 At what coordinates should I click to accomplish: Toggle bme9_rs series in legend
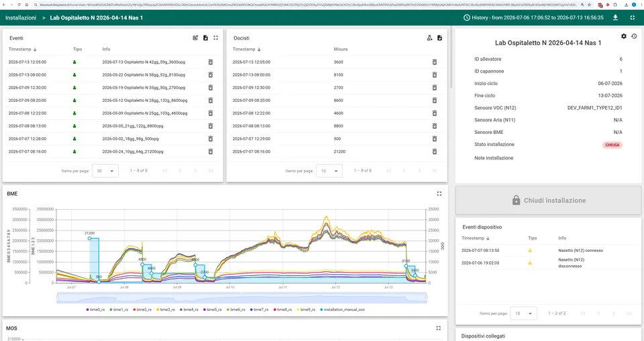tap(306, 310)
